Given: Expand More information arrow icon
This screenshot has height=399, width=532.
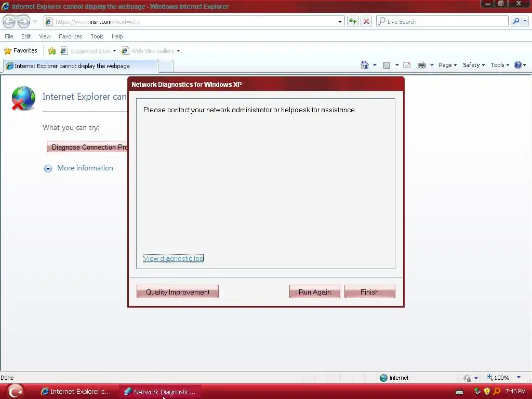Looking at the screenshot, I should tap(48, 168).
